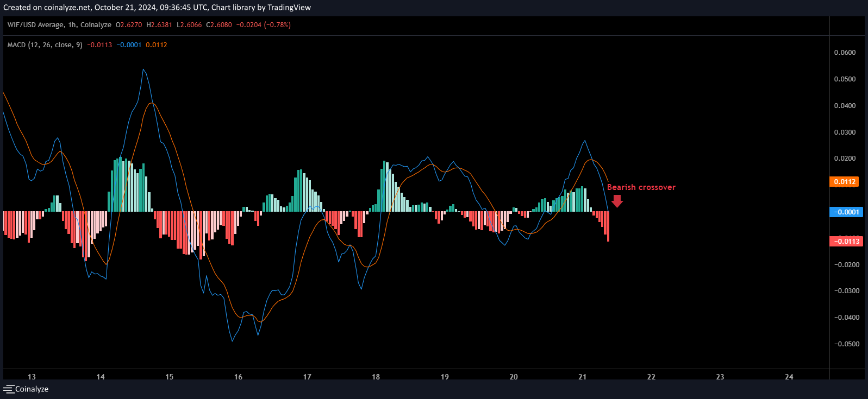Click date 13 on the time axis
The width and height of the screenshot is (868, 399).
click(x=32, y=377)
